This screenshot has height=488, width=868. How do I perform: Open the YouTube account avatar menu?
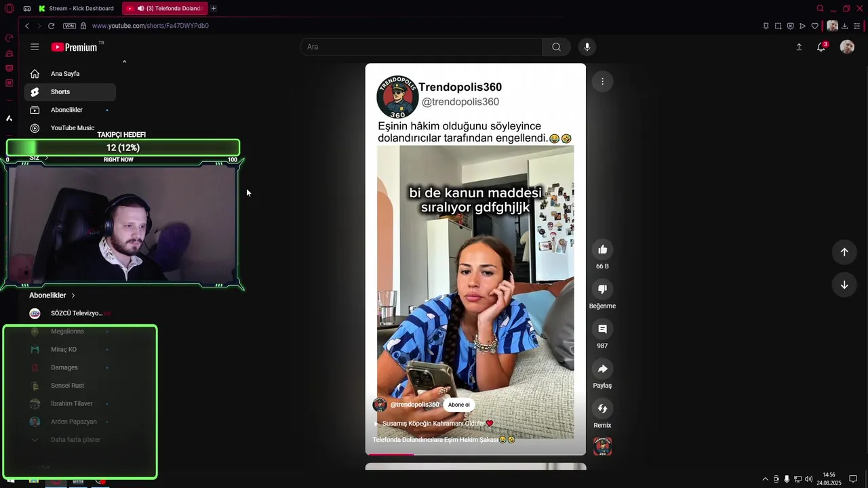tap(847, 47)
